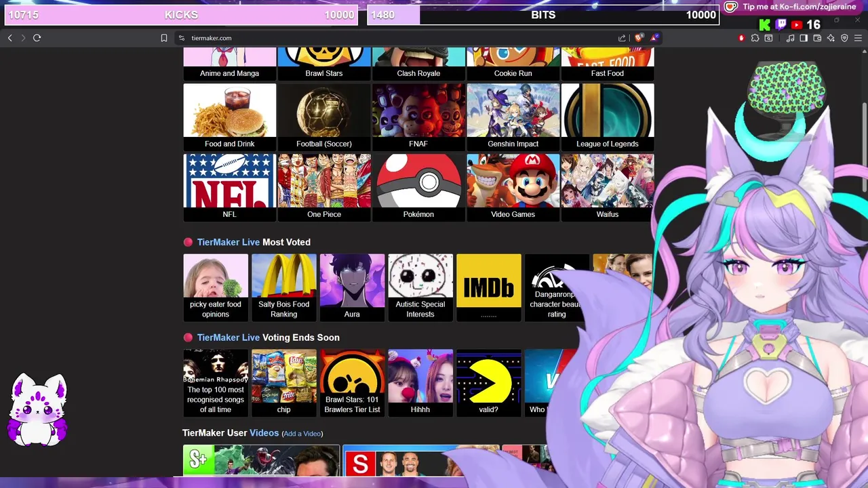This screenshot has height=488, width=868.
Task: Open the browser hamburger main menu
Action: click(x=858, y=38)
